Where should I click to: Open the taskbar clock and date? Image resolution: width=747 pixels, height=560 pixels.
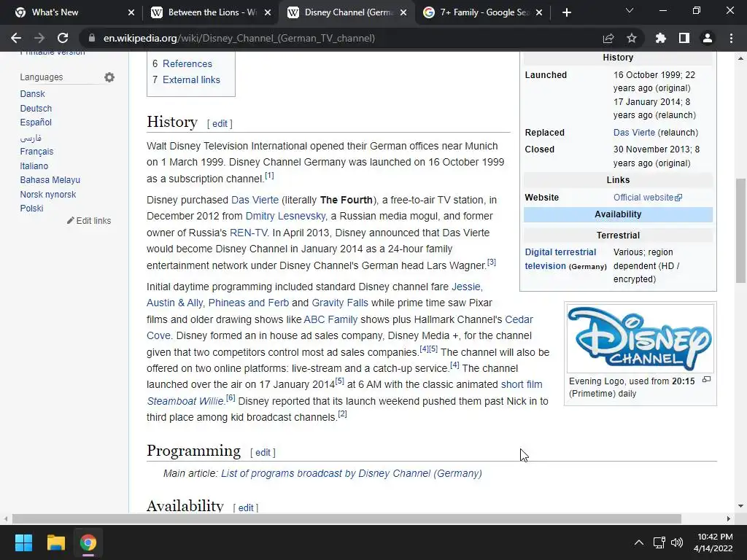(x=713, y=542)
